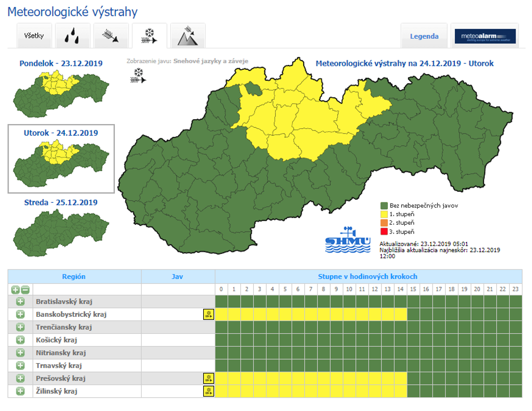Image resolution: width=532 pixels, height=411 pixels.
Task: Expand the Bratislavský kraj row
Action: coord(20,302)
